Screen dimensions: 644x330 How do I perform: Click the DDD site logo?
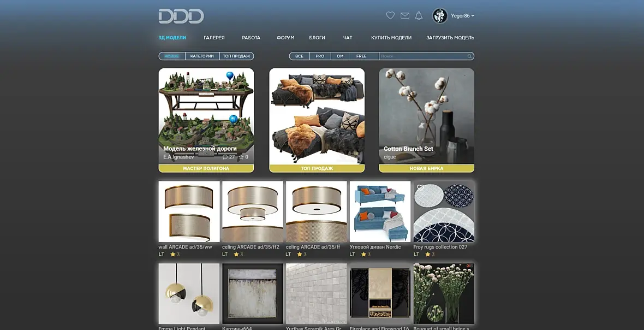pyautogui.click(x=181, y=16)
